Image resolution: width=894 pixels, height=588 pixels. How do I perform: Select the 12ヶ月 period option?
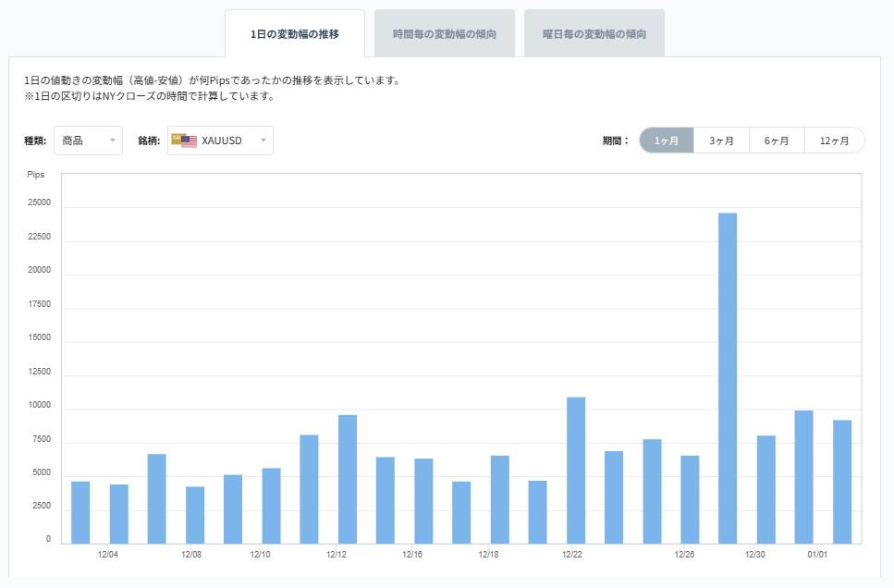tap(834, 140)
